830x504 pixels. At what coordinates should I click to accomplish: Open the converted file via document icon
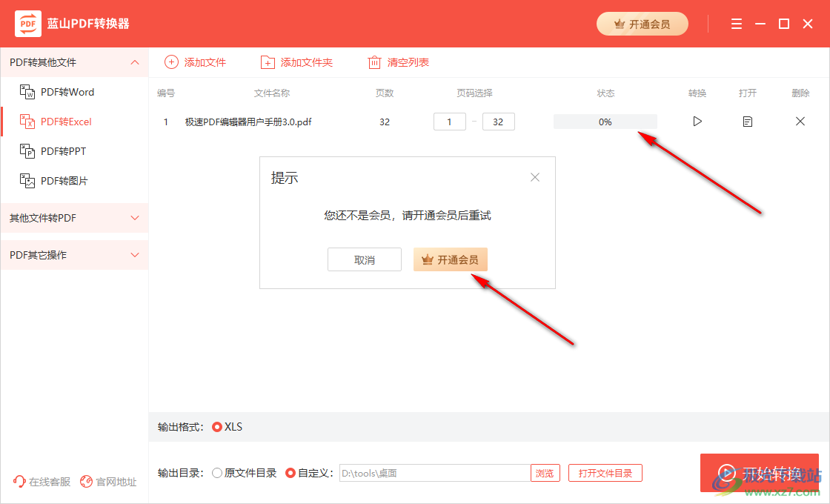click(x=748, y=122)
